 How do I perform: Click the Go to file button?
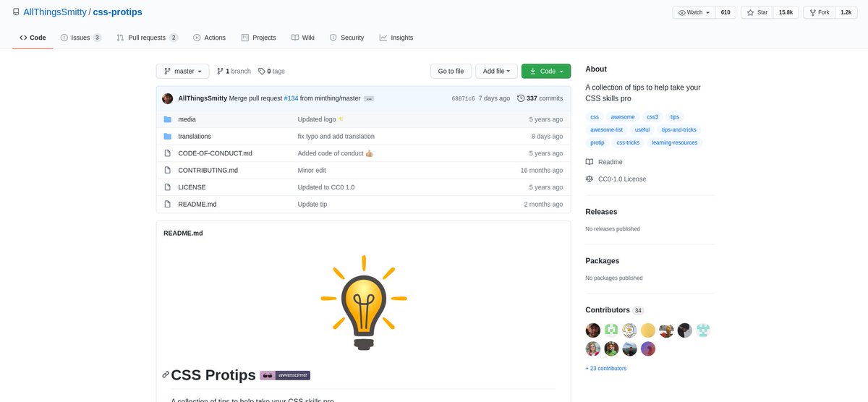point(451,71)
